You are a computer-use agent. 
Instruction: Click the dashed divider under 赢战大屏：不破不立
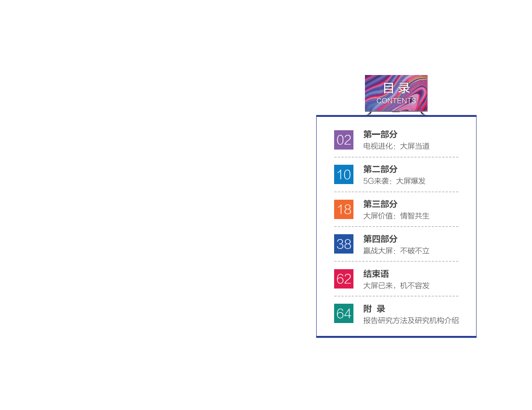pyautogui.click(x=396, y=261)
